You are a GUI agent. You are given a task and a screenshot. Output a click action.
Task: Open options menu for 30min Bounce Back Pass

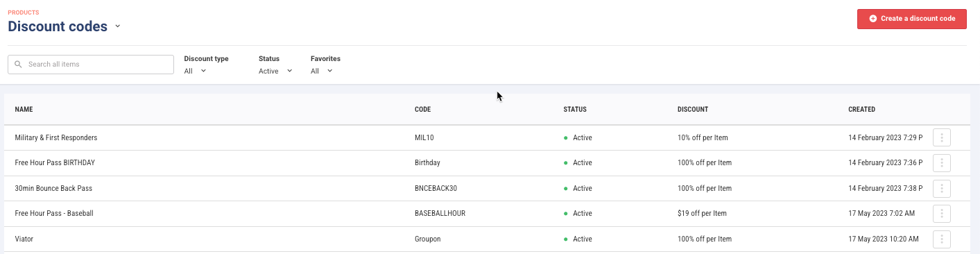point(941,188)
